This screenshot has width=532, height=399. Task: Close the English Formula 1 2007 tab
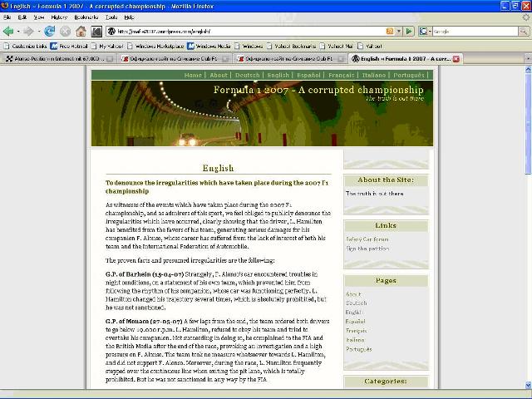pyautogui.click(x=456, y=59)
